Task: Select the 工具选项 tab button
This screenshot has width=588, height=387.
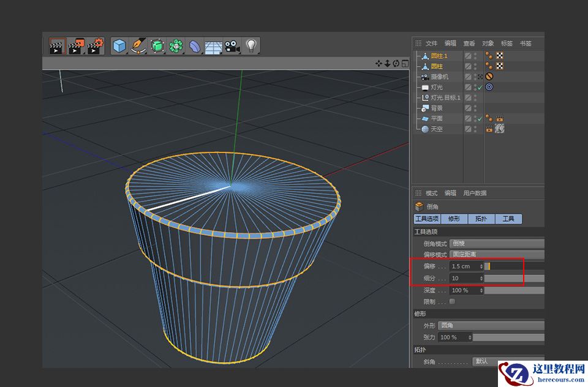Action: (x=427, y=219)
